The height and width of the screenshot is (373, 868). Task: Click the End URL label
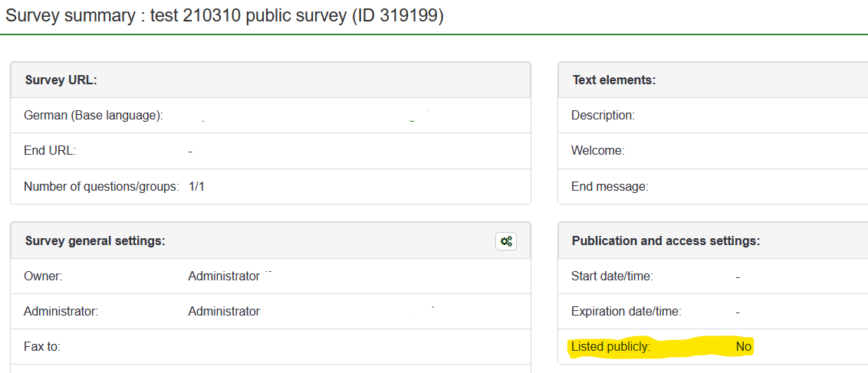(50, 151)
